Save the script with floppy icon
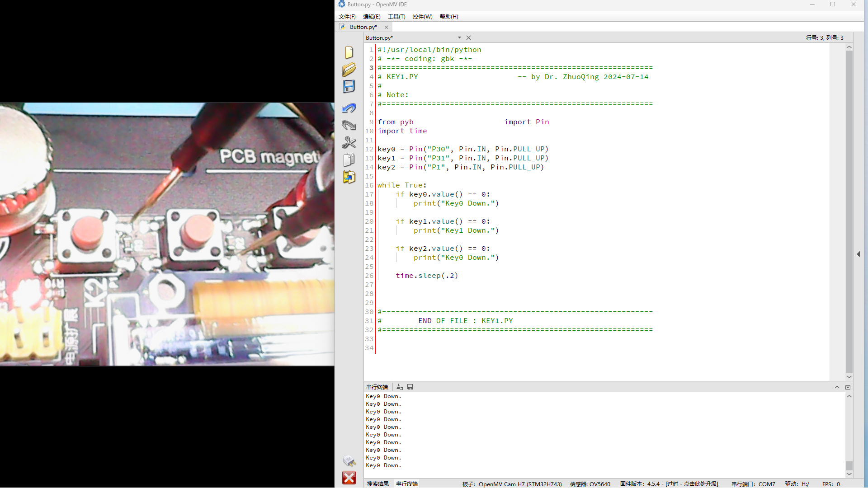868x488 pixels. (x=349, y=86)
